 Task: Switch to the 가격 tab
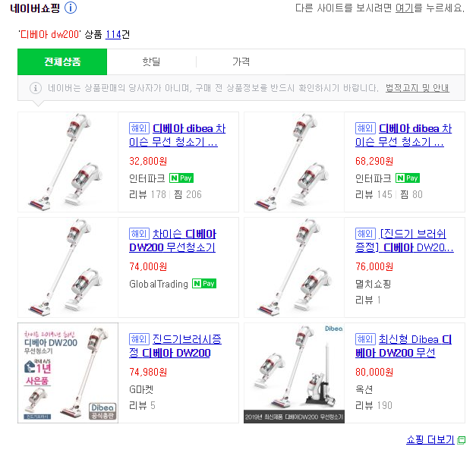tap(241, 62)
